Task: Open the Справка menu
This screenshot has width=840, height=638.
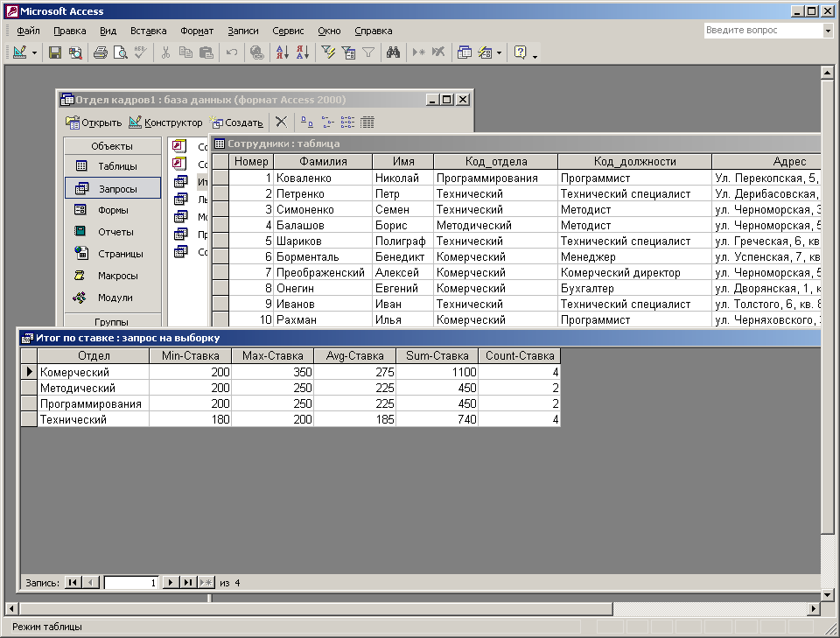Action: (x=374, y=32)
